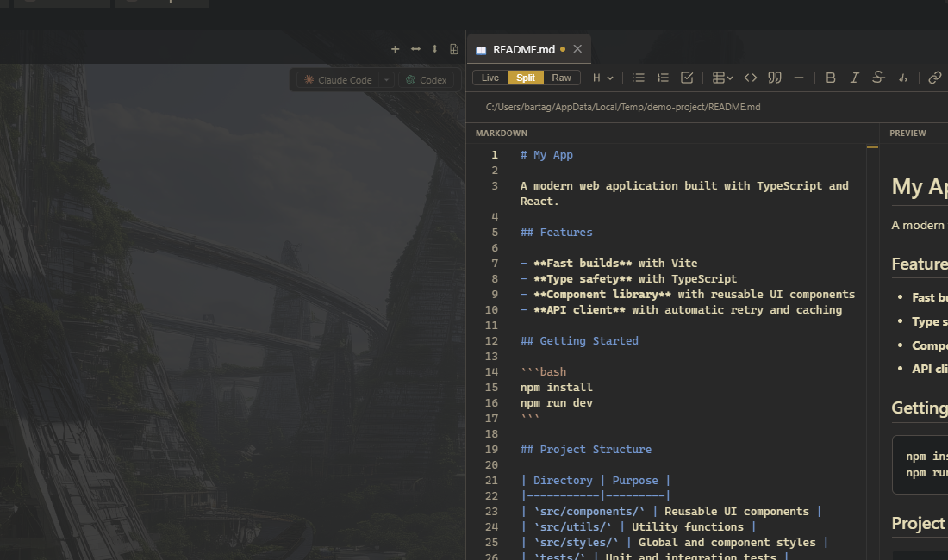Insert a task checklist item
This screenshot has height=560, width=948.
[x=687, y=78]
